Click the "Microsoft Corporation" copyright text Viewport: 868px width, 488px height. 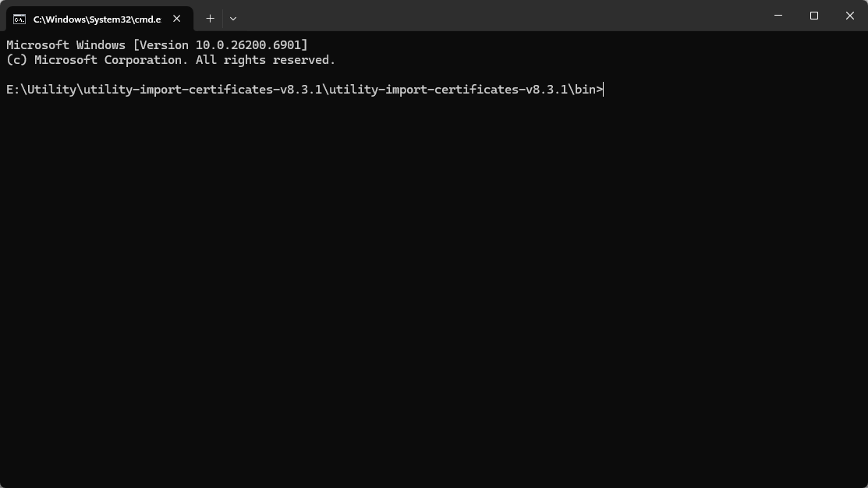pos(108,60)
